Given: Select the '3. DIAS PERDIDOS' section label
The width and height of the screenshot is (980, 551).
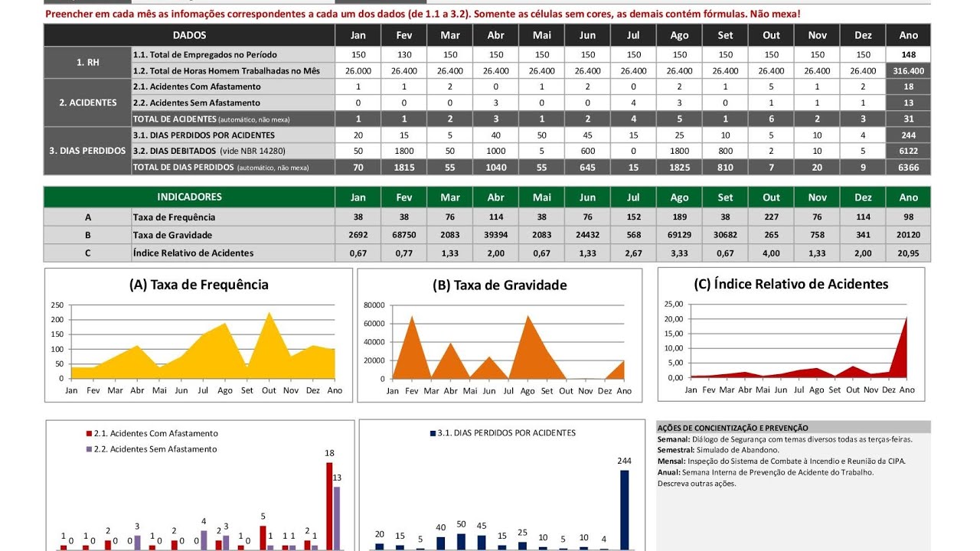Looking at the screenshot, I should (x=87, y=151).
